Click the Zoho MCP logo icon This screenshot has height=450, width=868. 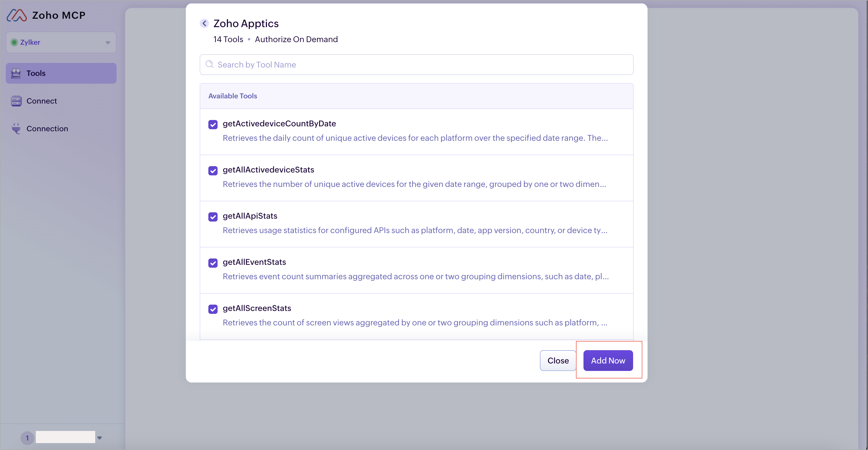(x=16, y=16)
